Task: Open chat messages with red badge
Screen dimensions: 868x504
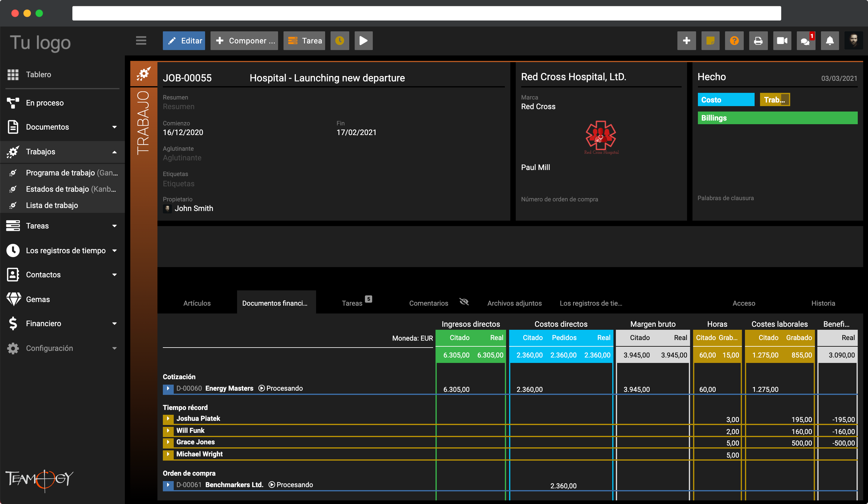Action: (805, 41)
